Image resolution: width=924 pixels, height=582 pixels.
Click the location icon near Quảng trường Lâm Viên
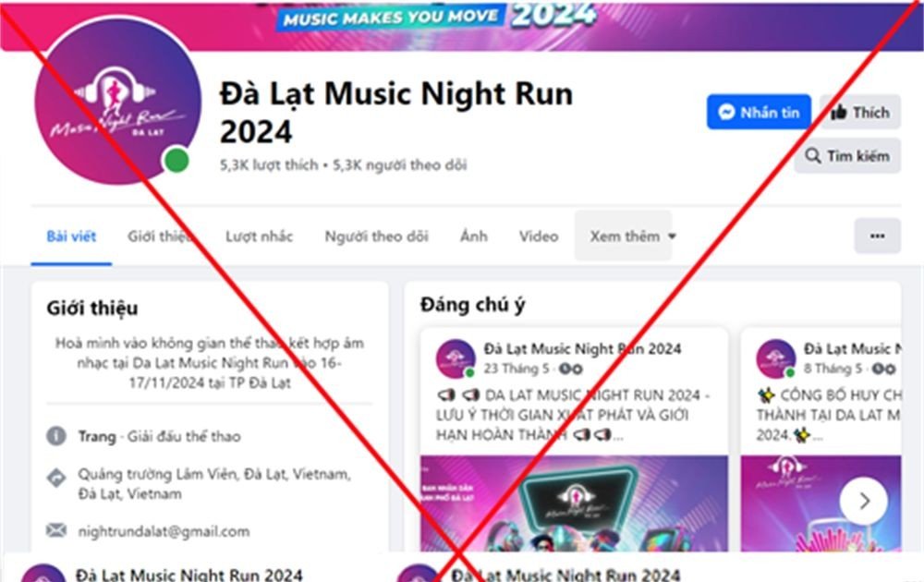56,478
